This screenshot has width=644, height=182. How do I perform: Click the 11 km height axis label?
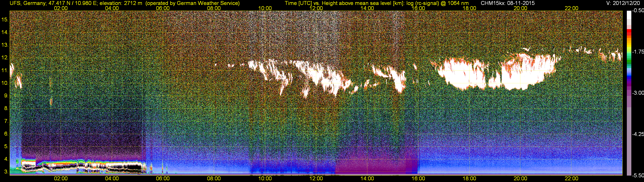coord(5,70)
